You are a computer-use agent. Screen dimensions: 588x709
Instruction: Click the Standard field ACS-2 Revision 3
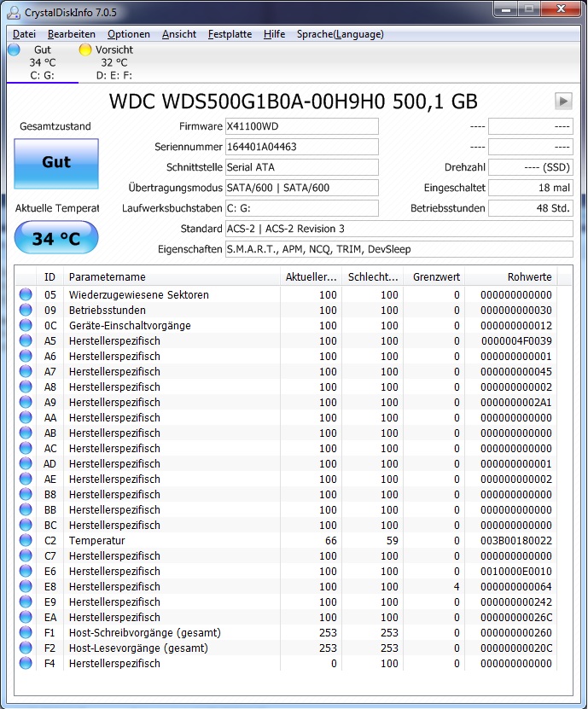coord(399,229)
